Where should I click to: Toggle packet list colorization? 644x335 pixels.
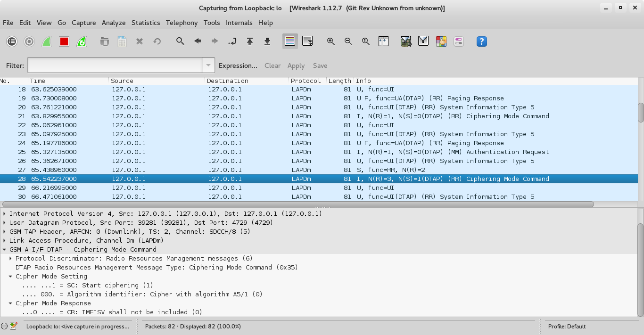pyautogui.click(x=290, y=41)
